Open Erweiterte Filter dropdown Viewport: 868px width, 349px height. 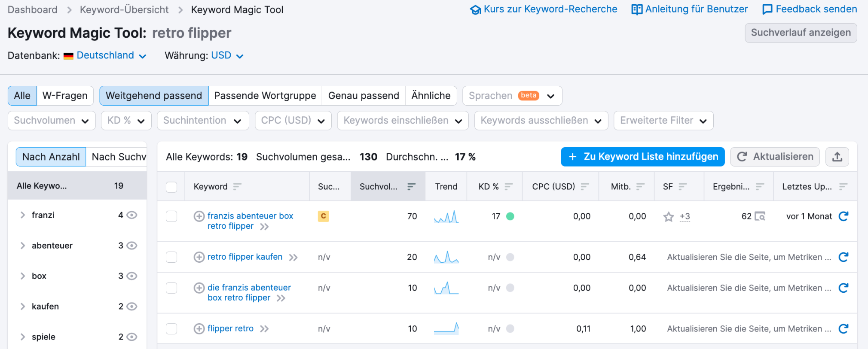[x=663, y=120]
